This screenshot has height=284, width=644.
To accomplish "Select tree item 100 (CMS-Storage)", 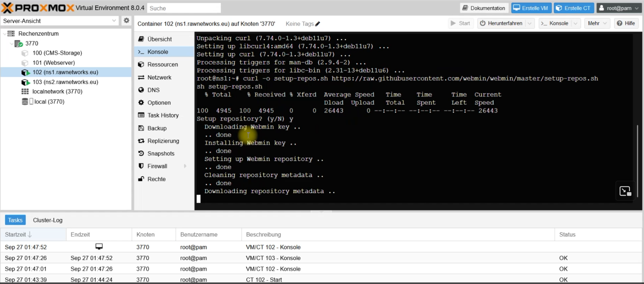I will 66,53.
